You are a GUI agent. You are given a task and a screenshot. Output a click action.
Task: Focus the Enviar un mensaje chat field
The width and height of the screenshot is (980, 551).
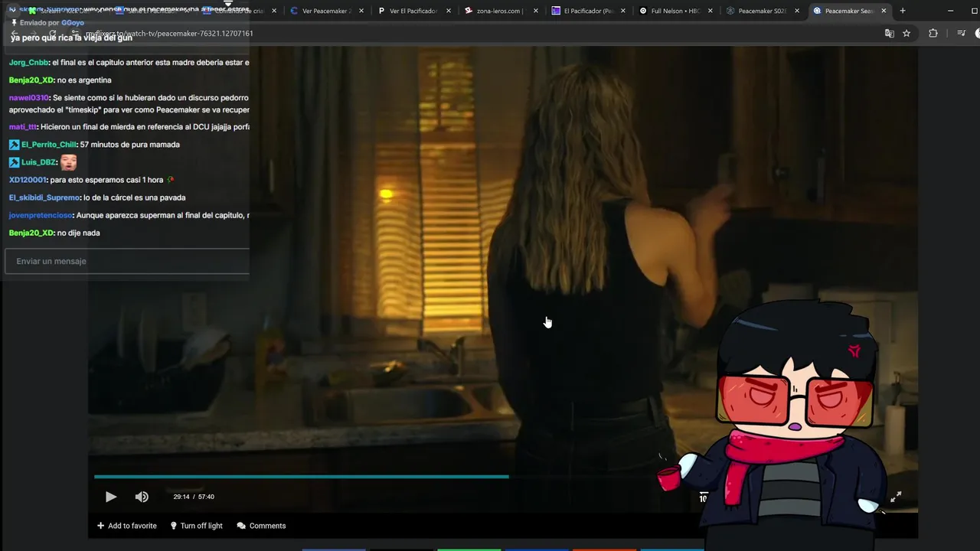tap(128, 261)
